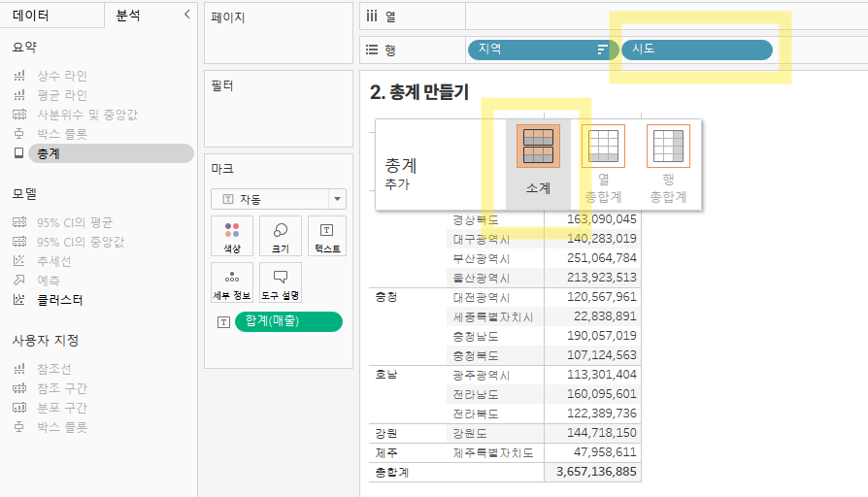Select 참조선 under 사용자 지정
The width and height of the screenshot is (868, 497).
coord(53,369)
